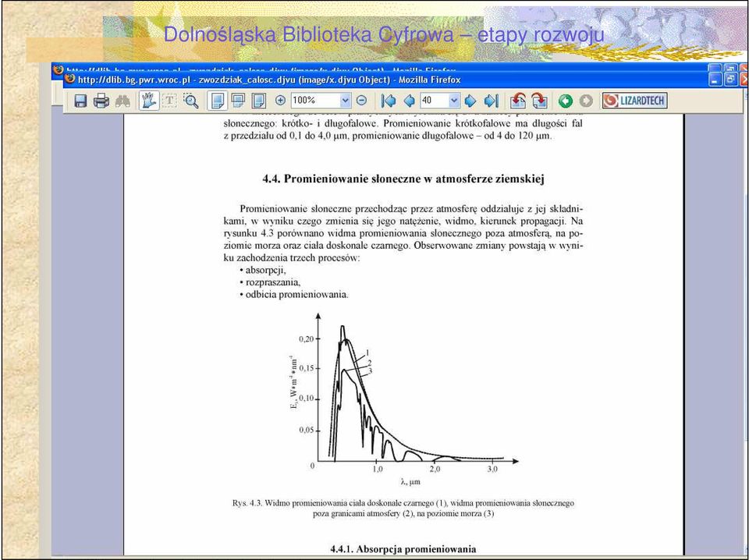Jump to the first page
The height and width of the screenshot is (560, 749).
coord(389,101)
